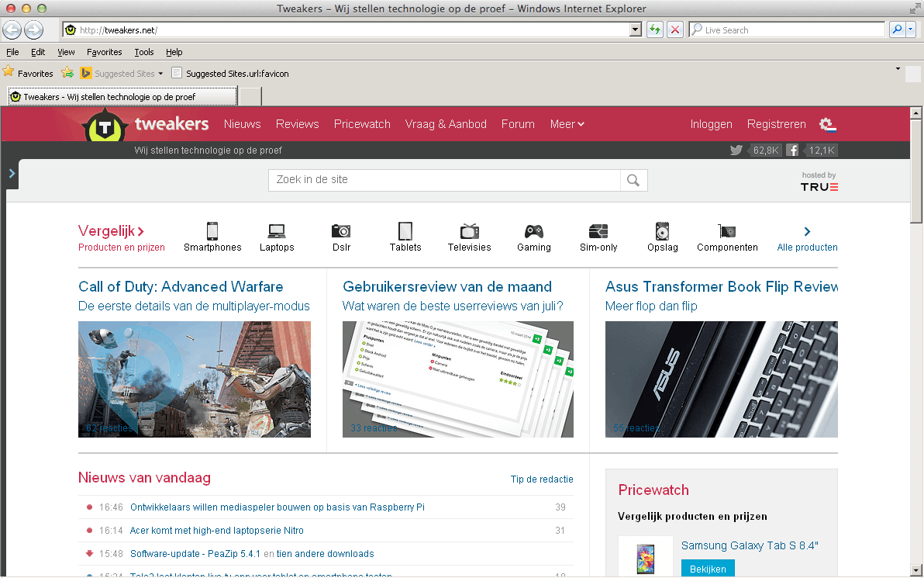
Task: Open Acer high-end laptopserie Nitro news
Action: (217, 530)
